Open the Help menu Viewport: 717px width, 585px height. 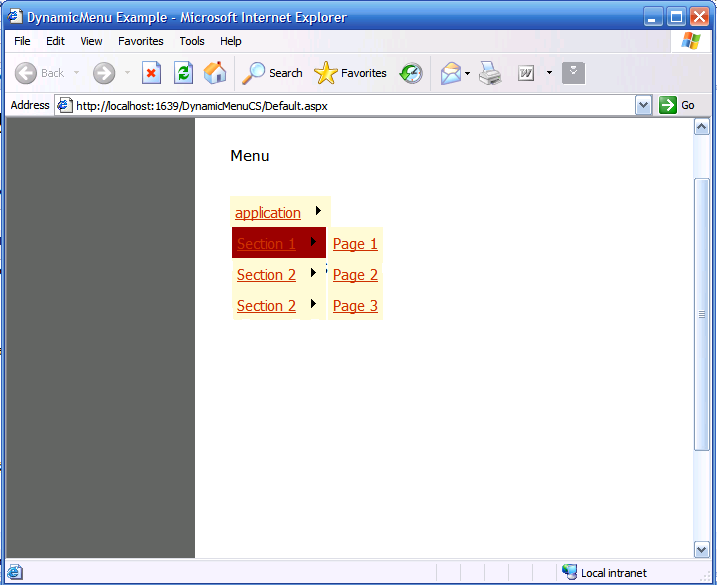point(230,41)
